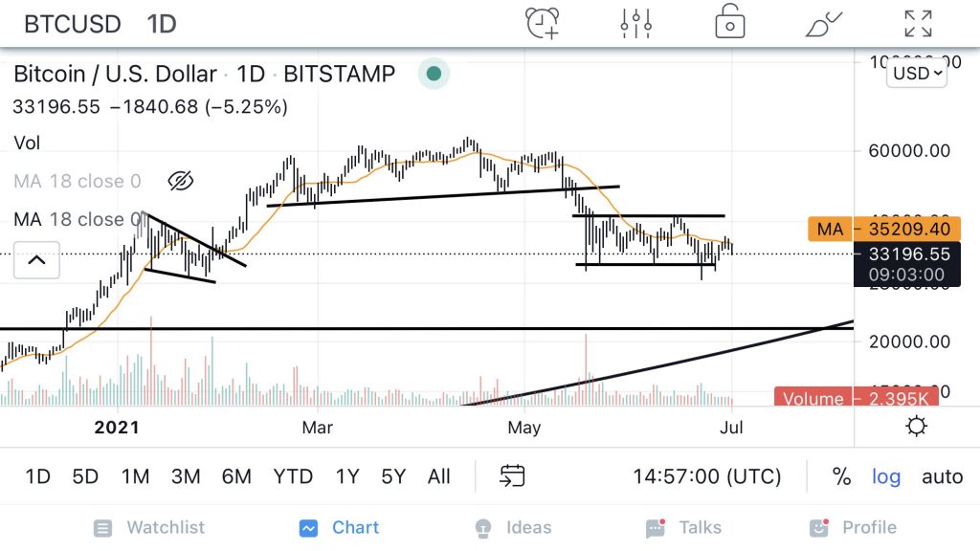This screenshot has width=980, height=551.
Task: Open chart settings gear icon
Action: pyautogui.click(x=916, y=427)
